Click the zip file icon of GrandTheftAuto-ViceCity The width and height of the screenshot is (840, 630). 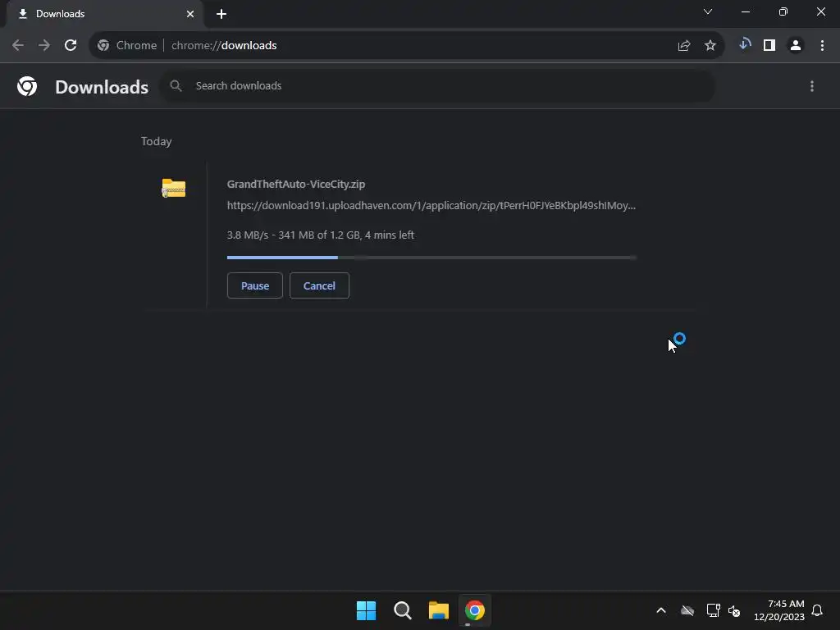click(174, 188)
